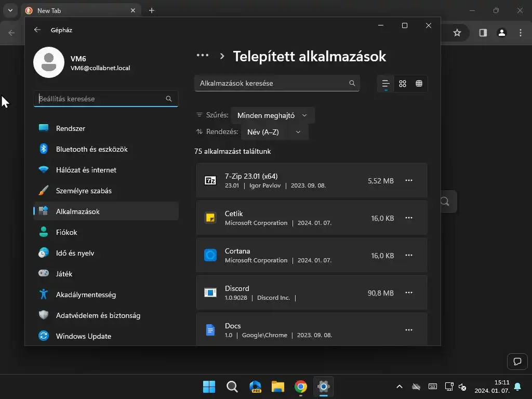Show hidden system tray icons
This screenshot has width=532, height=399.
point(400,387)
